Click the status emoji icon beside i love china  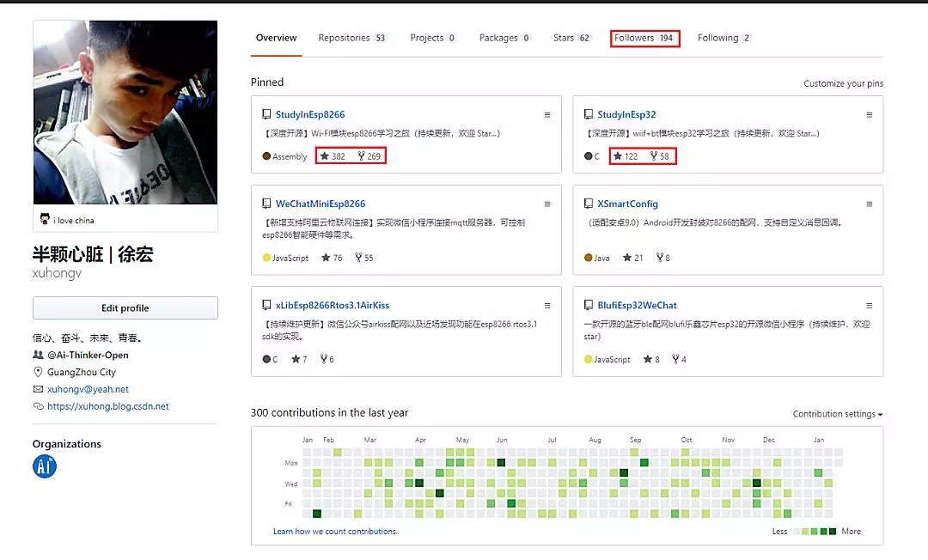(45, 219)
